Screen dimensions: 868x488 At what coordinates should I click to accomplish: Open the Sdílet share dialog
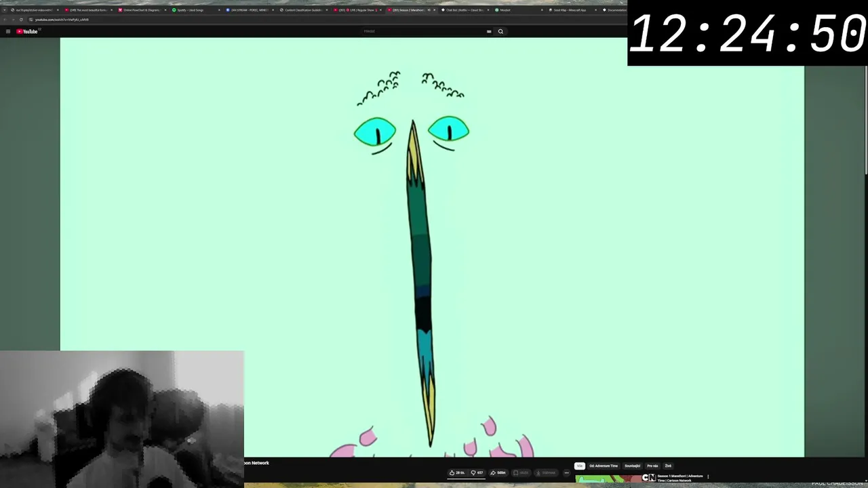click(498, 472)
